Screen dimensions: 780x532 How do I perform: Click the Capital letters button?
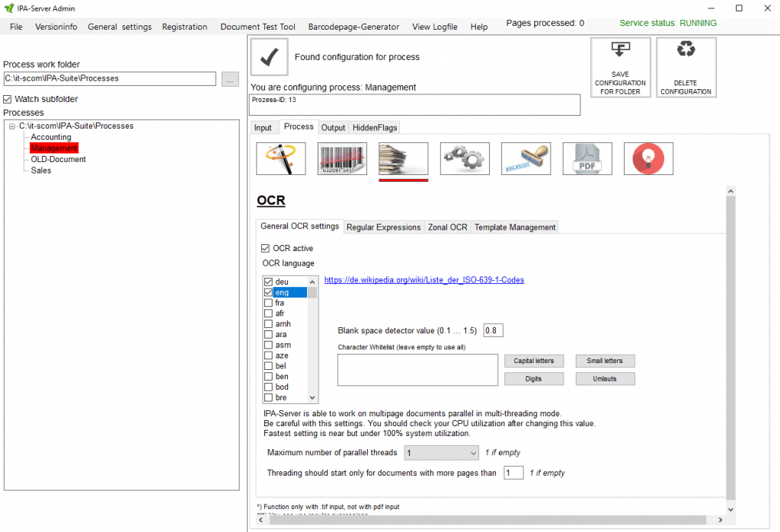click(533, 361)
